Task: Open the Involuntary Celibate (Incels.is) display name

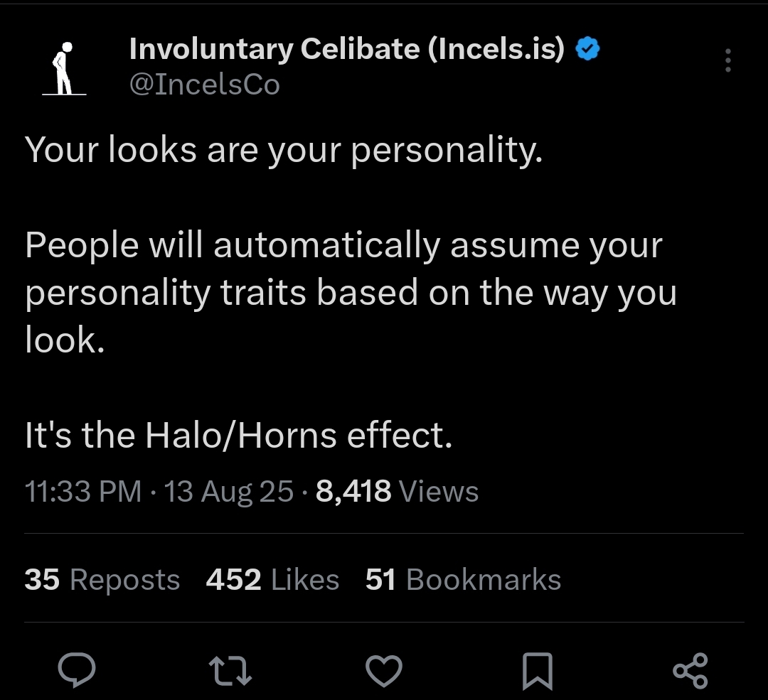Action: [347, 49]
